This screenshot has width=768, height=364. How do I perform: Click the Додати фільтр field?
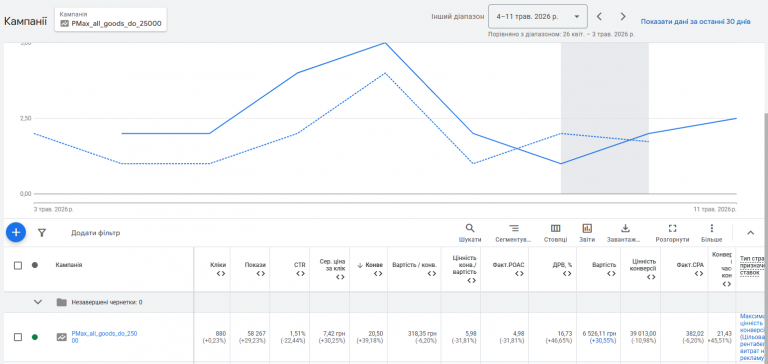point(96,233)
